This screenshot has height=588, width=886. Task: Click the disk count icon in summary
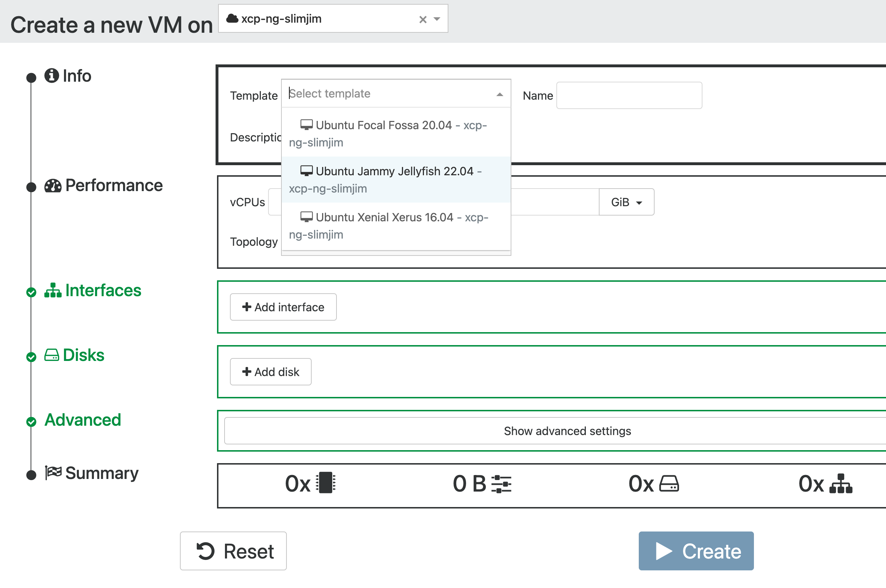[669, 484]
